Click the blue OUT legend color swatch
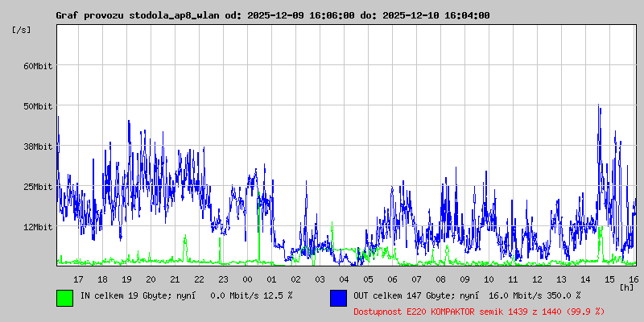This screenshot has width=644, height=322. point(338,298)
